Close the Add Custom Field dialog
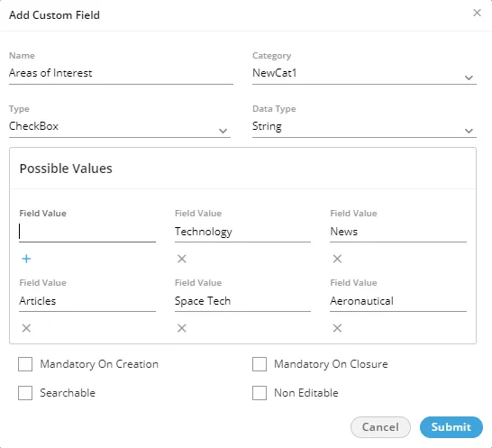This screenshot has height=448, width=492. coord(477,13)
